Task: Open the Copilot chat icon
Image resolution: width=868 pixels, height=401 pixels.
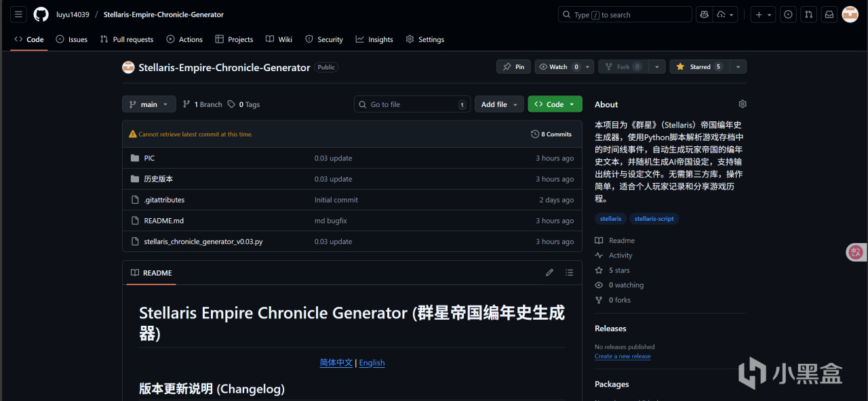Action: click(704, 14)
